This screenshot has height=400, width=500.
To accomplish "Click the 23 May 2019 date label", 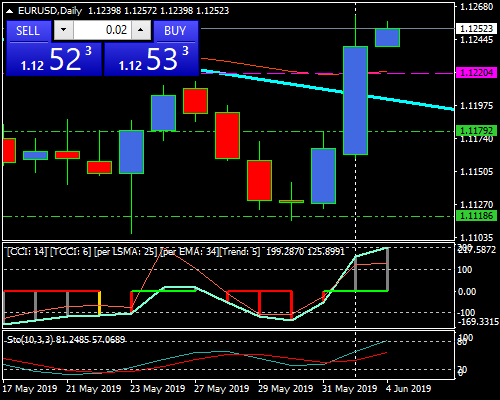I will (158, 389).
